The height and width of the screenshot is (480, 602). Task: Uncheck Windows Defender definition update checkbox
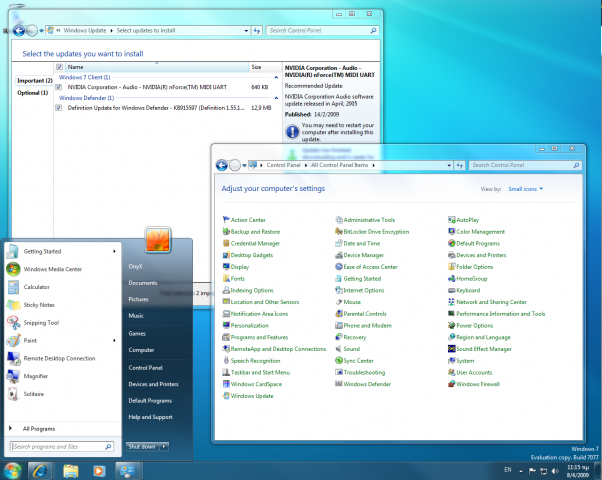coord(59,108)
